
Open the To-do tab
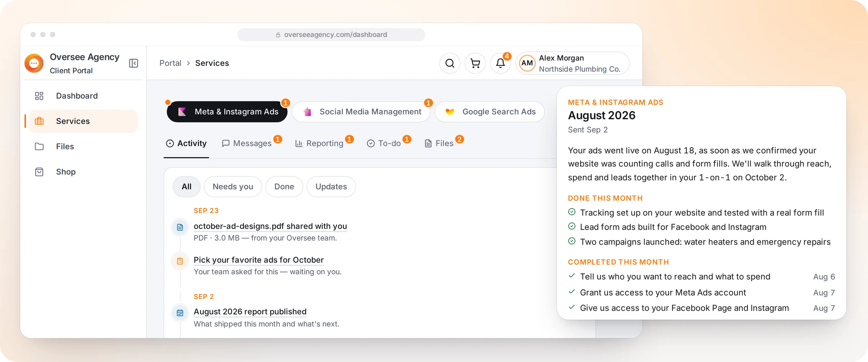[384, 144]
